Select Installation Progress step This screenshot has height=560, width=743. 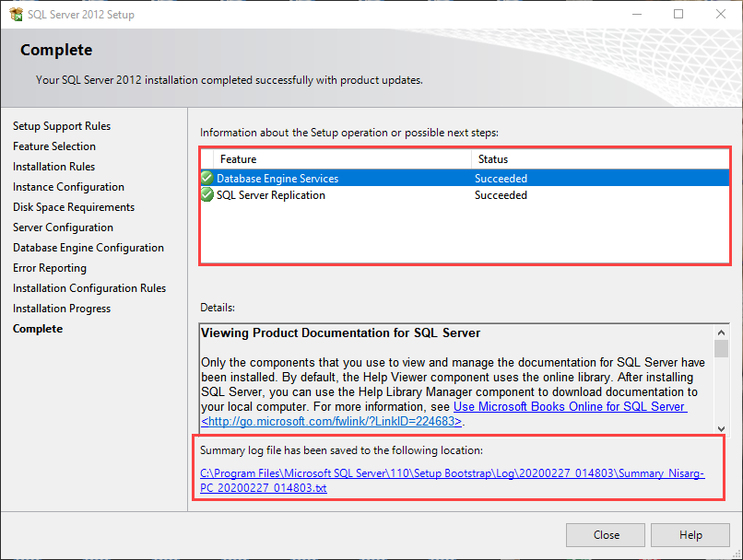62,309
